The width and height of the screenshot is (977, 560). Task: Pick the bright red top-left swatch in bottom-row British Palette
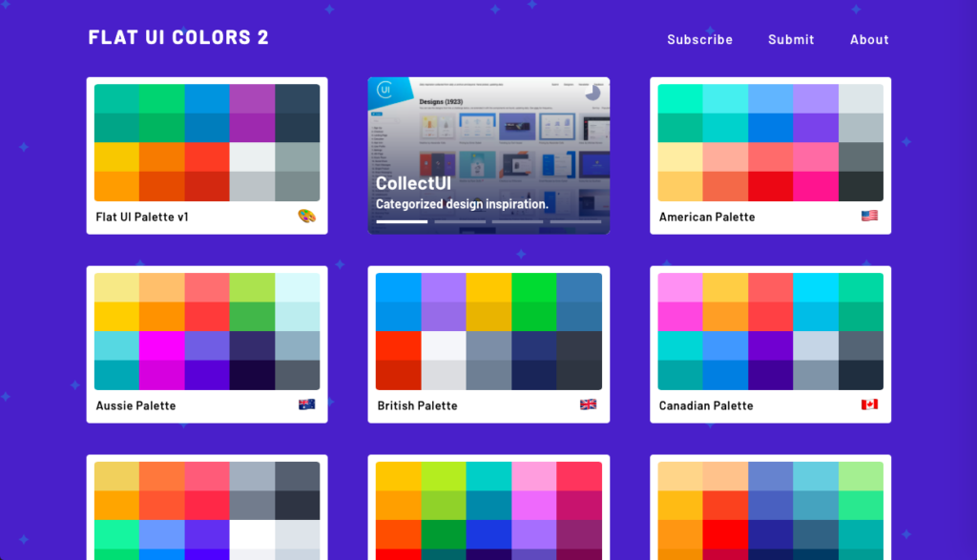(x=398, y=345)
